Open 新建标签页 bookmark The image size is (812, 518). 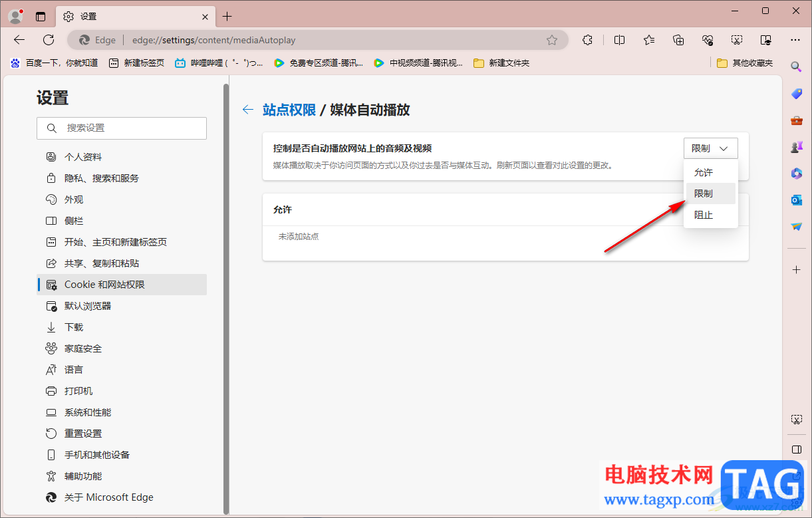click(x=136, y=63)
